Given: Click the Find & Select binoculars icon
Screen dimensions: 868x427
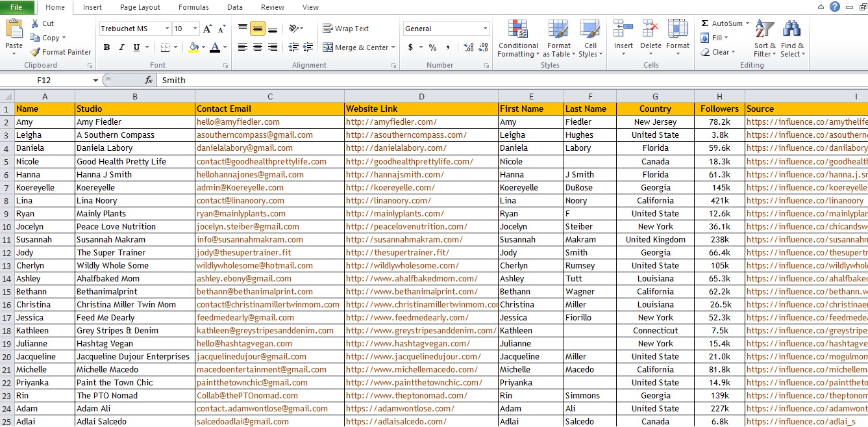Looking at the screenshot, I should (792, 29).
